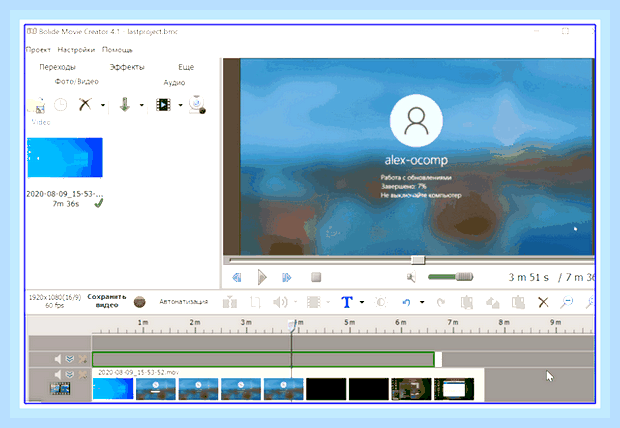Click the remove media X icon

pyautogui.click(x=85, y=104)
